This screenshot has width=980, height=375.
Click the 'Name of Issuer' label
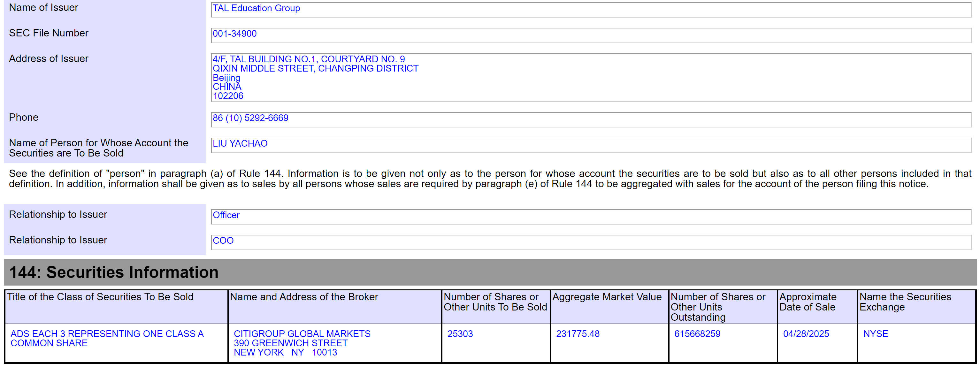43,7
